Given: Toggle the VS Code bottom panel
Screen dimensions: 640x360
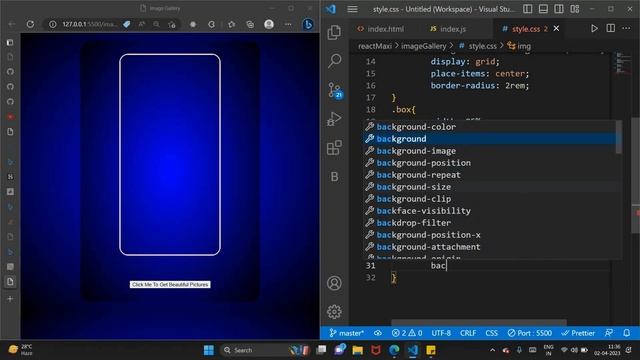Looking at the screenshot, I should coord(543,9).
